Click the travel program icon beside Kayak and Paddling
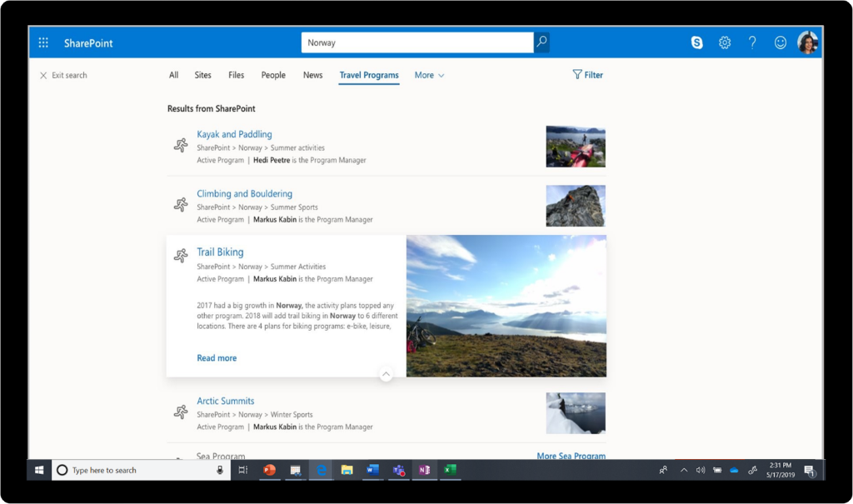The image size is (853, 504). 181,144
